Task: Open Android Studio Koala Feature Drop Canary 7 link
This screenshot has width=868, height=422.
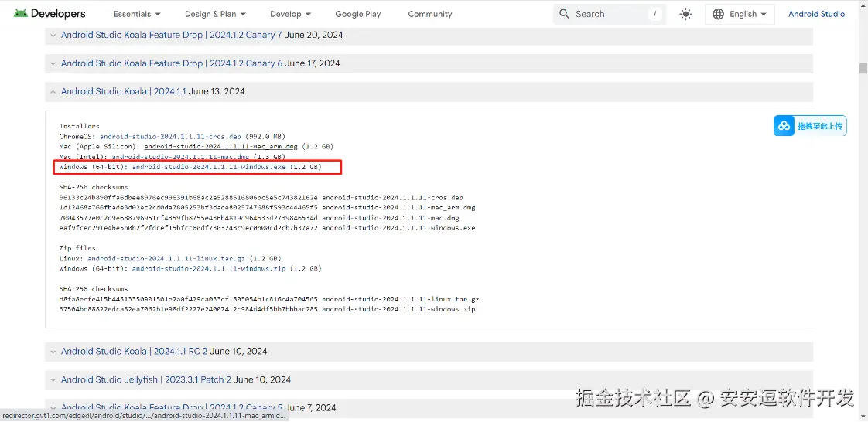Action: click(x=171, y=35)
